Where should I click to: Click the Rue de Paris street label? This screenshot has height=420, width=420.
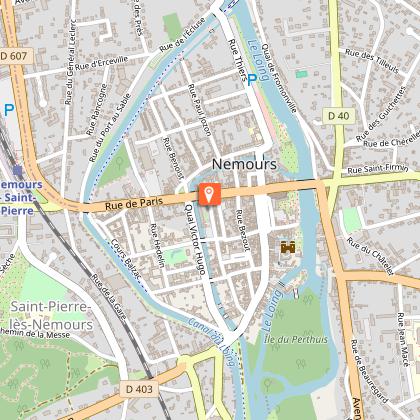click(x=134, y=203)
